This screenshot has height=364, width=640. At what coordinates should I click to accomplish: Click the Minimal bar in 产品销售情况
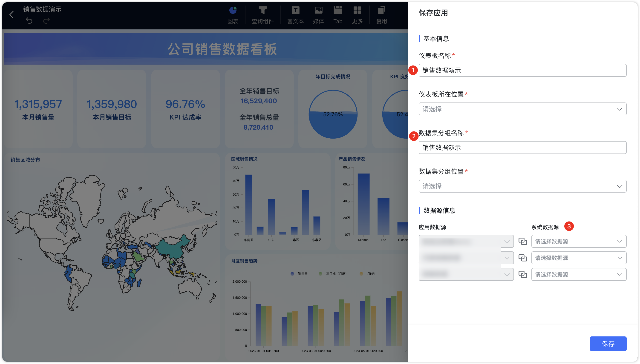point(363,204)
